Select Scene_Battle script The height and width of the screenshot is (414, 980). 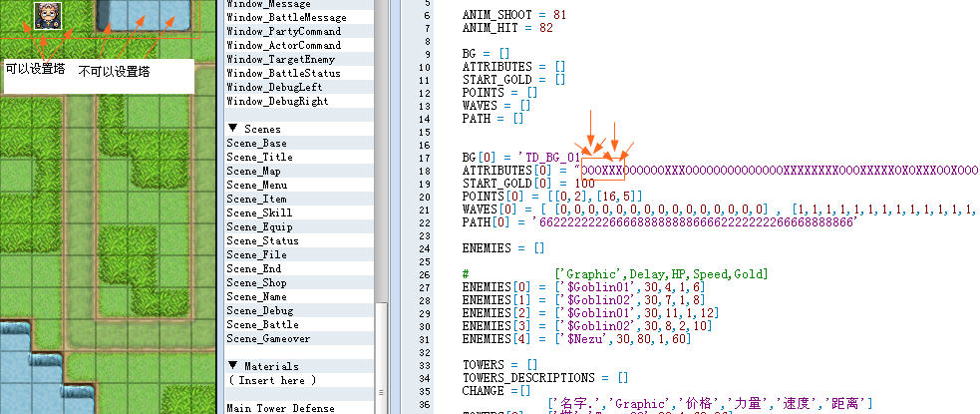click(299, 324)
